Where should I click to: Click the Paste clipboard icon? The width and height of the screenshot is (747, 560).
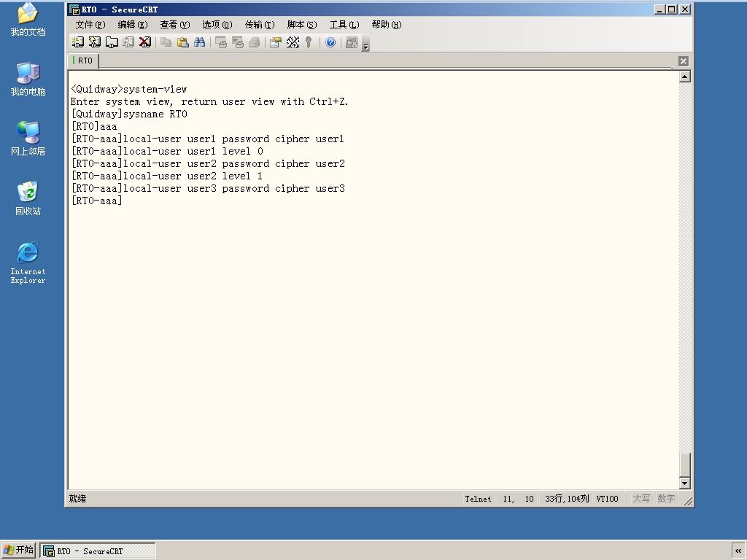tap(182, 42)
